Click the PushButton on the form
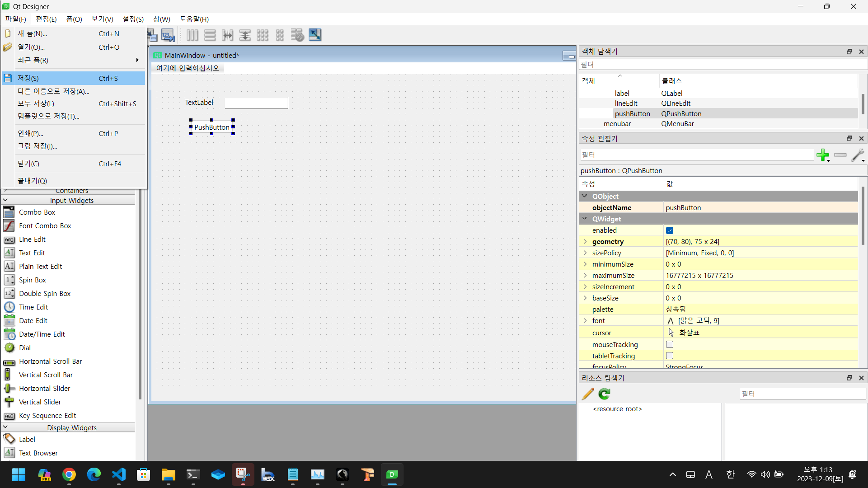 [212, 127]
